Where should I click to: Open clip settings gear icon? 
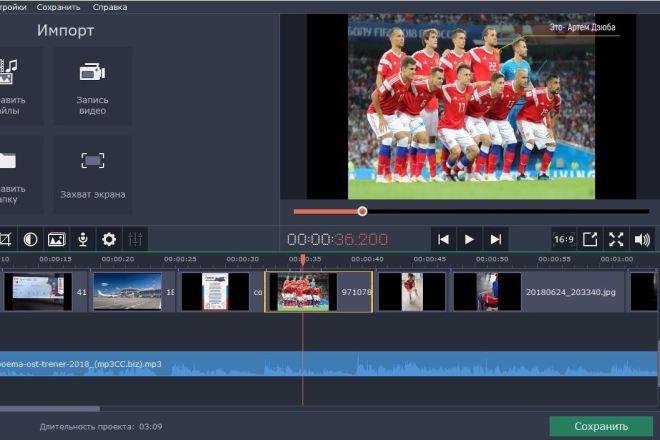coord(109,240)
